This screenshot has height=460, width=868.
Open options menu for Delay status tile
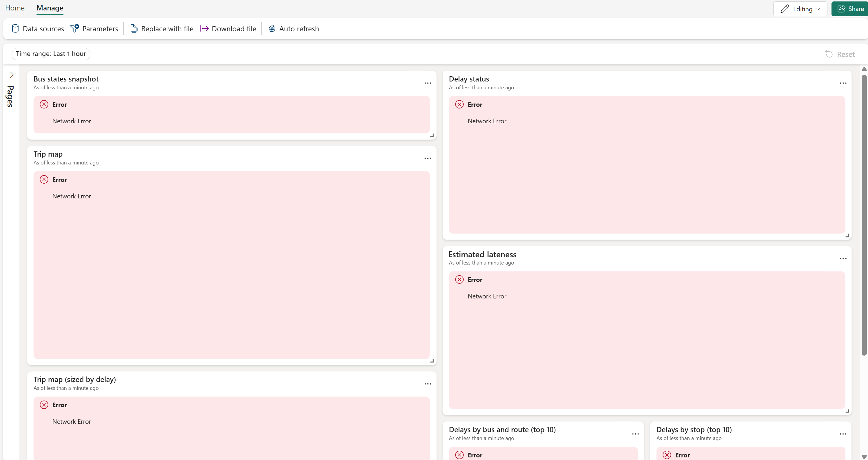843,83
